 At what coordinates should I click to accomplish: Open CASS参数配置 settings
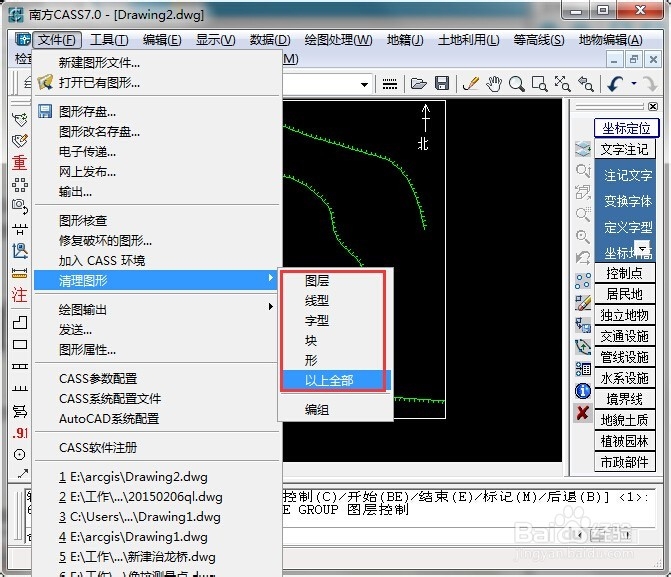pos(157,379)
